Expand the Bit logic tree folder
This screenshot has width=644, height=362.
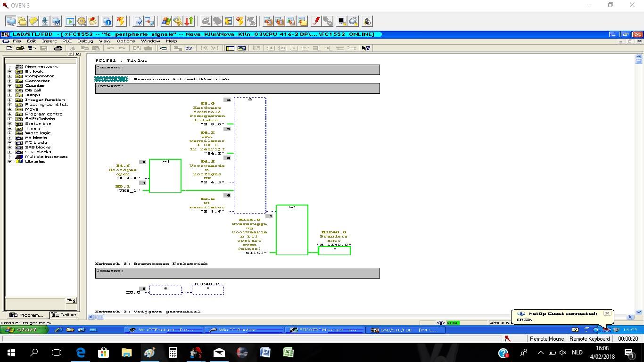coord(10,72)
